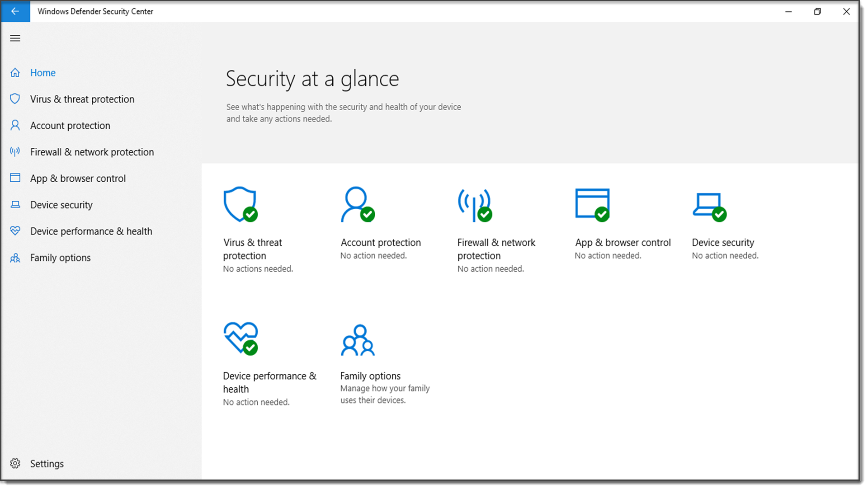
Task: Click the Home house icon in sidebar
Action: point(15,73)
